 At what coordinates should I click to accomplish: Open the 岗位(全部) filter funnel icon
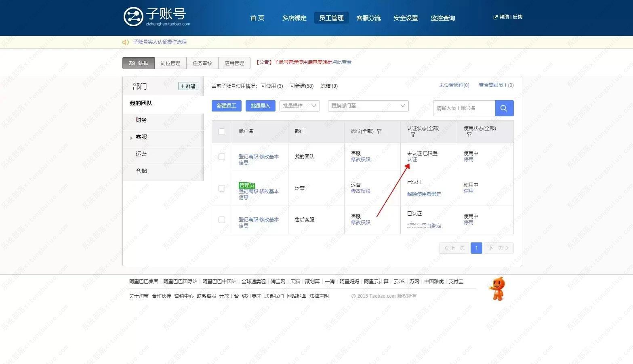click(x=379, y=131)
